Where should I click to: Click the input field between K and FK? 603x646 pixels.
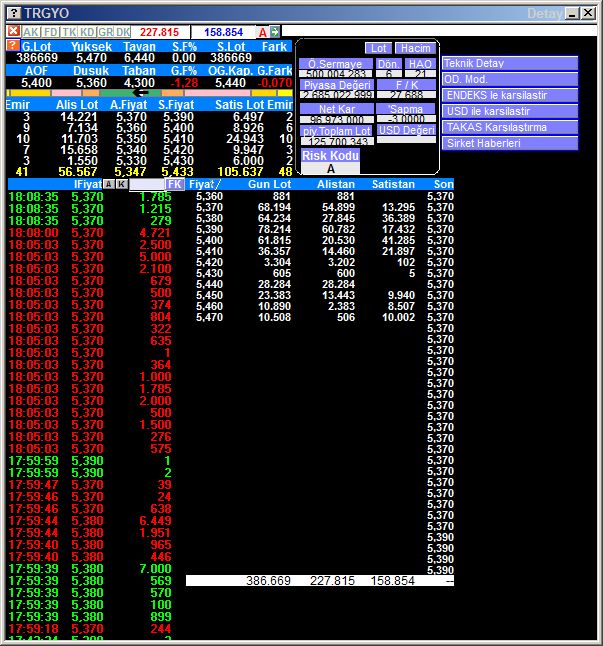point(147,185)
